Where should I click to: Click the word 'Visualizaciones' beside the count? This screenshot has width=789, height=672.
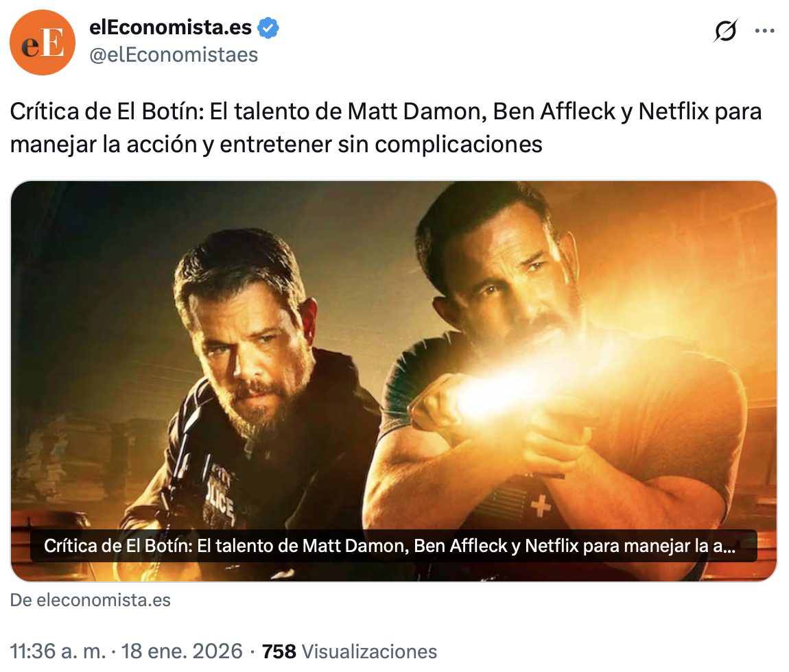click(369, 651)
